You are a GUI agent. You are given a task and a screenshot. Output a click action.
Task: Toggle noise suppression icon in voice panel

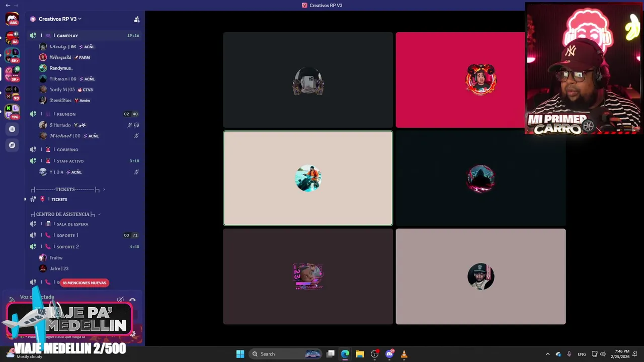[120, 300]
